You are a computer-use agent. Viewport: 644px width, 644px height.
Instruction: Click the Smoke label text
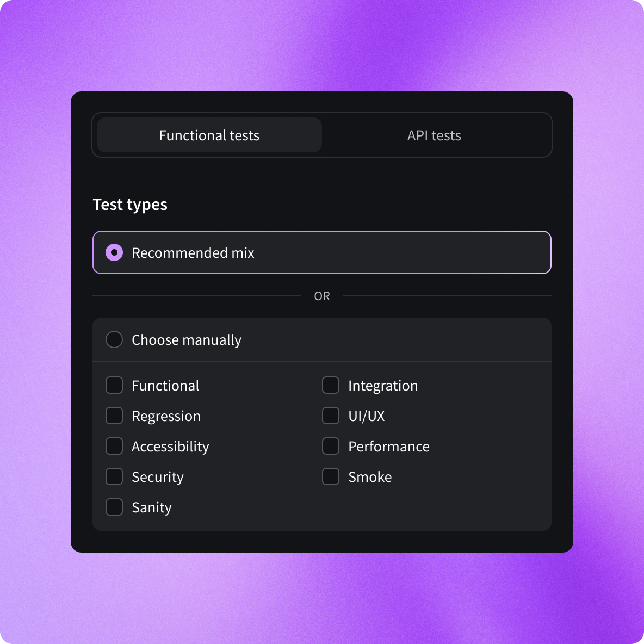370,476
